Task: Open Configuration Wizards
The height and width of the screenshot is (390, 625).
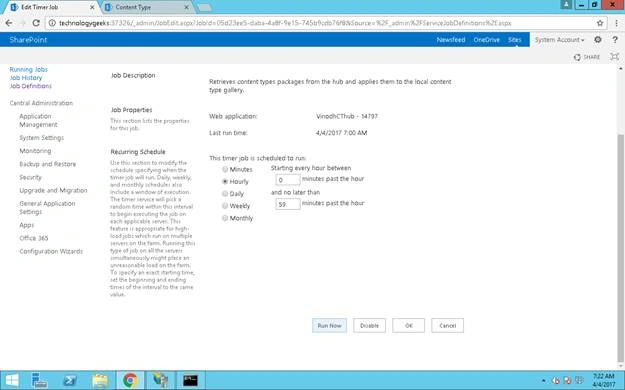Action: [51, 251]
